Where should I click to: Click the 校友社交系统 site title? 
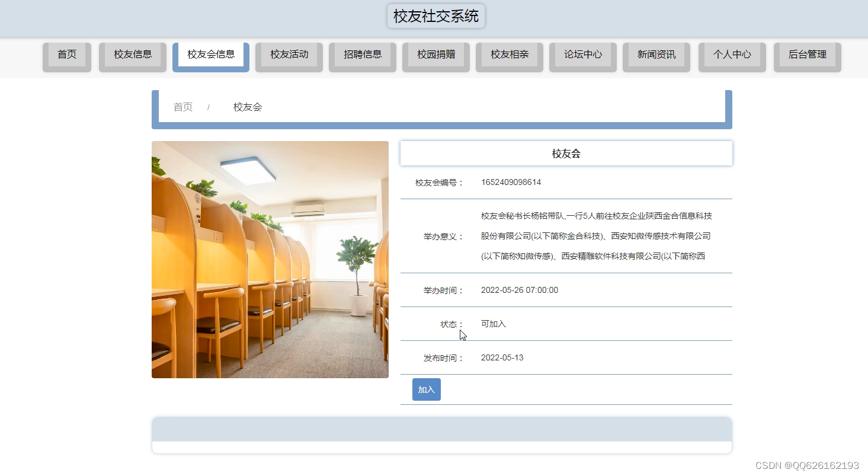coord(436,16)
